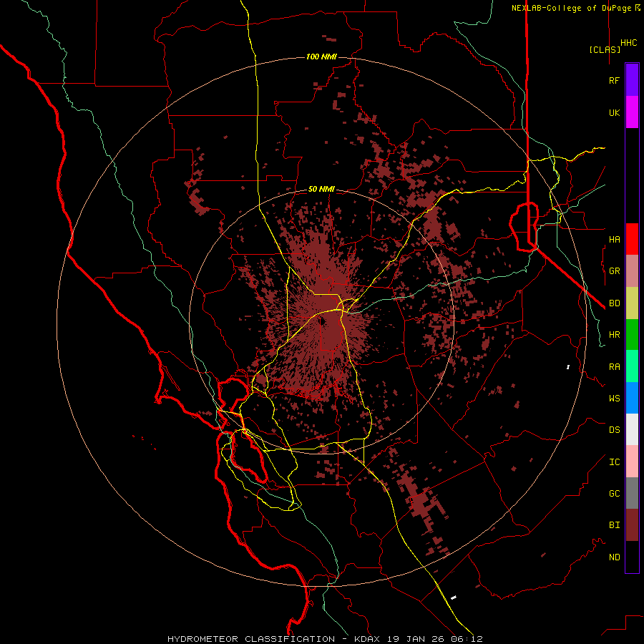Click the DS white legend swatch
The width and height of the screenshot is (644, 644).
pos(632,429)
